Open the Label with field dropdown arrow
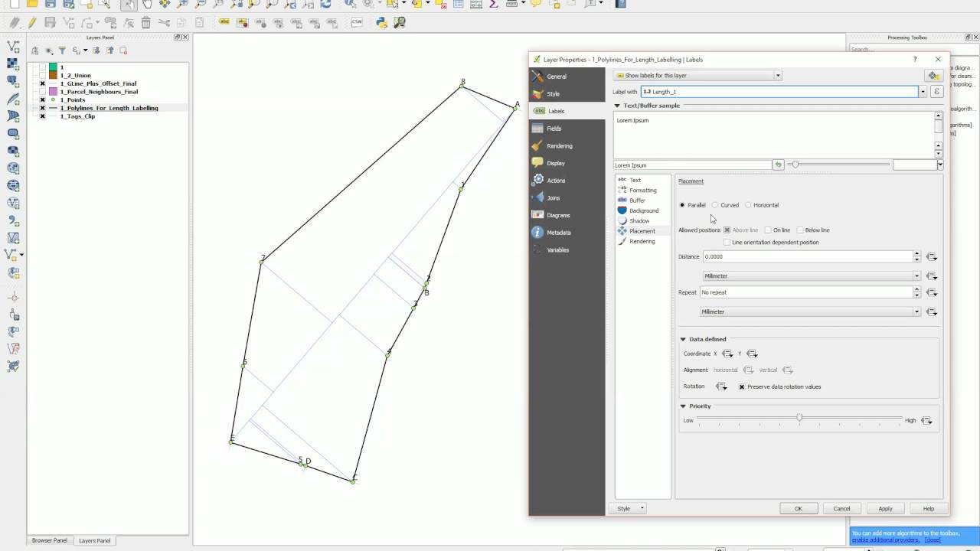Image resolution: width=980 pixels, height=551 pixels. click(x=923, y=91)
